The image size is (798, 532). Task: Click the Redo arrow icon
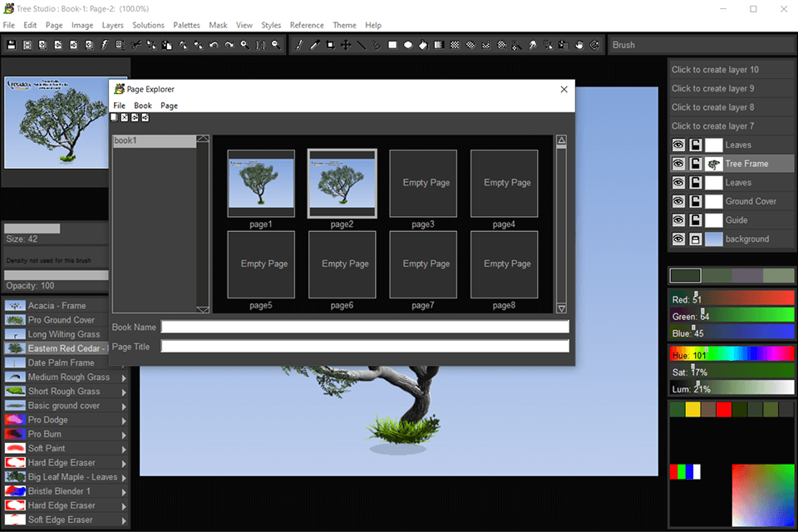[229, 45]
